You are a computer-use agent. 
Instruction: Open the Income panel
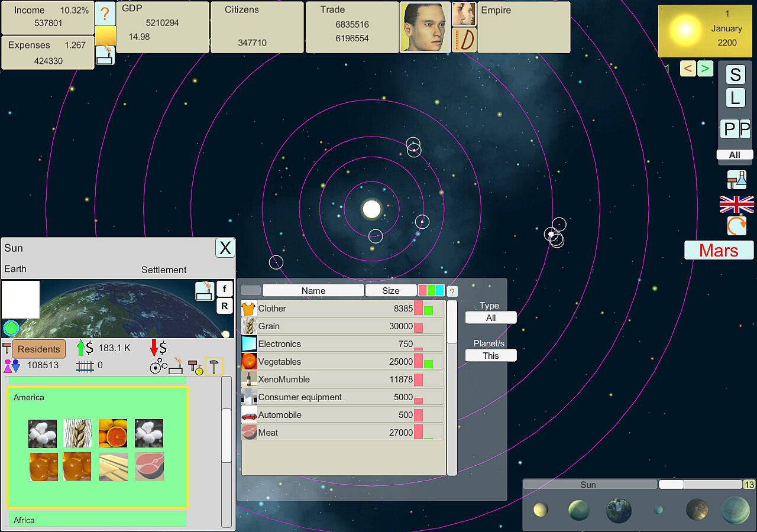[47, 18]
